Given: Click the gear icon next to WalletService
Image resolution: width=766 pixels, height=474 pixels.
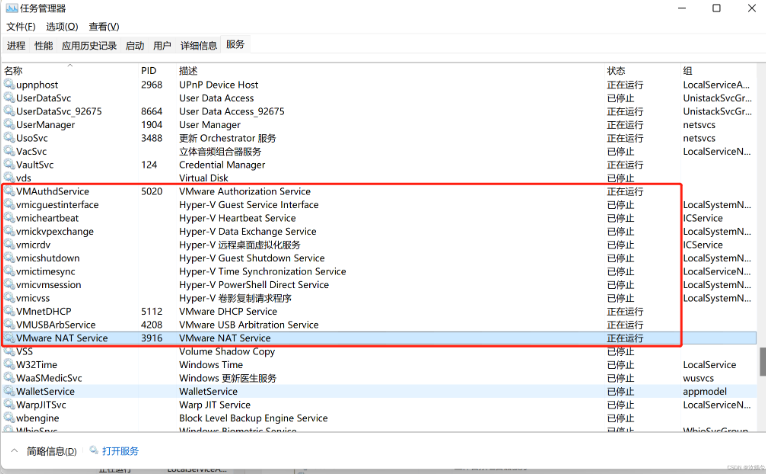Looking at the screenshot, I should pos(9,391).
